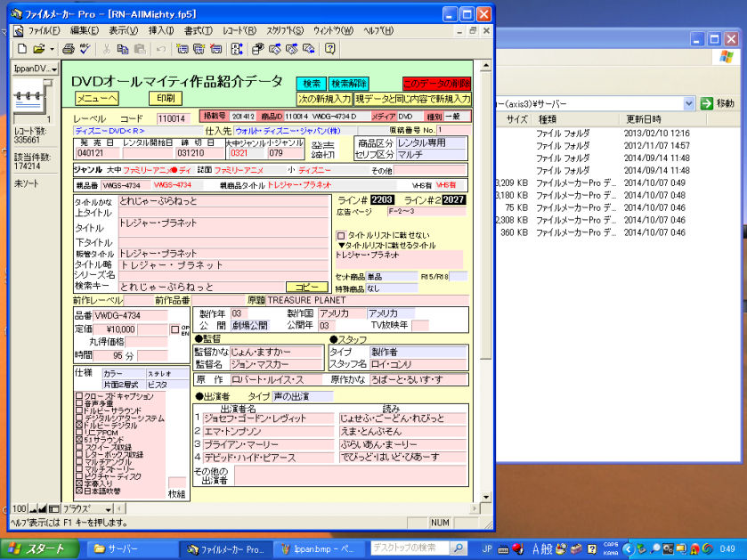This screenshot has width=747, height=560.
Task: Open the IppanDV layout dropdown
Action: click(x=36, y=69)
